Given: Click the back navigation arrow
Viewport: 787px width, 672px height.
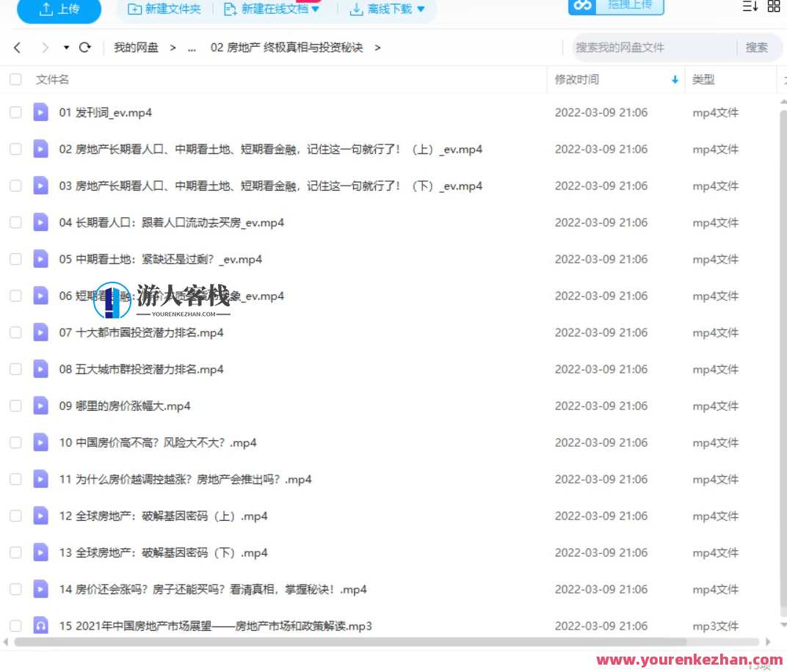Looking at the screenshot, I should (x=17, y=47).
